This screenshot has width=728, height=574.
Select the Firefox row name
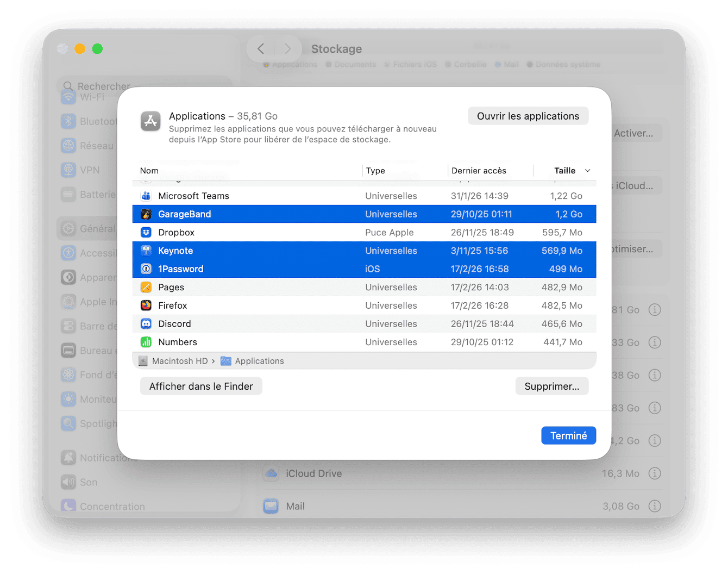click(x=172, y=305)
